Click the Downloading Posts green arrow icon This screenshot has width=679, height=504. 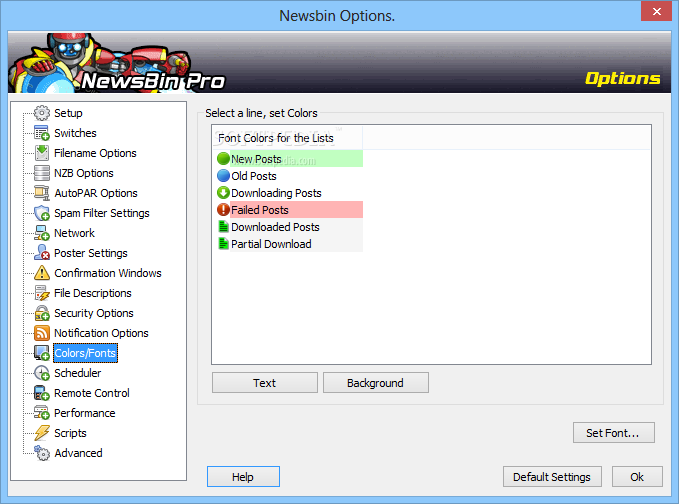click(x=223, y=193)
